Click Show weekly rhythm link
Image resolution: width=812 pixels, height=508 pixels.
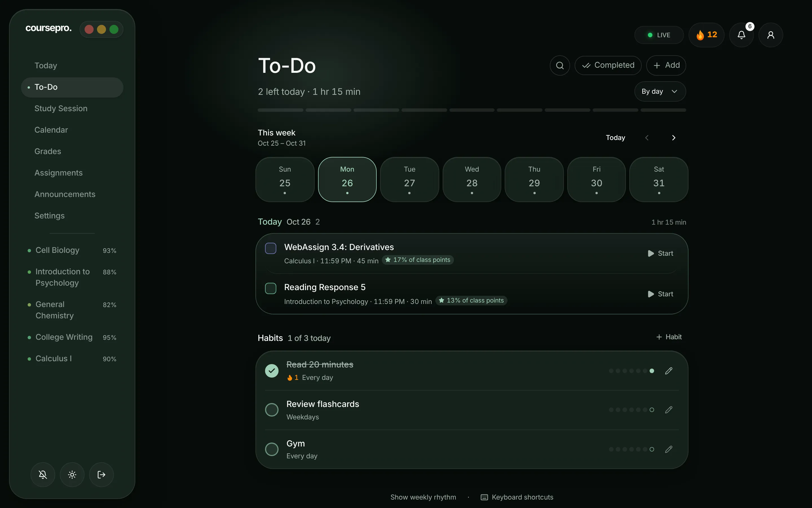423,497
